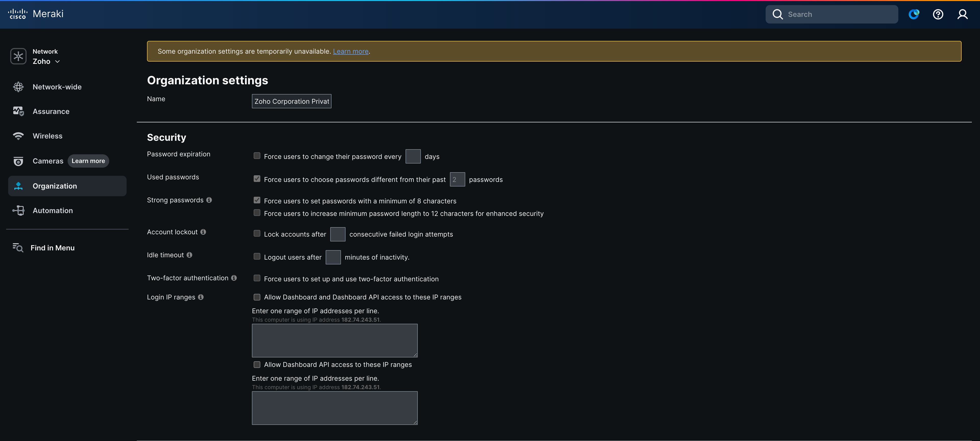
Task: Click the Two-factor authentication info icon
Action: pos(234,278)
